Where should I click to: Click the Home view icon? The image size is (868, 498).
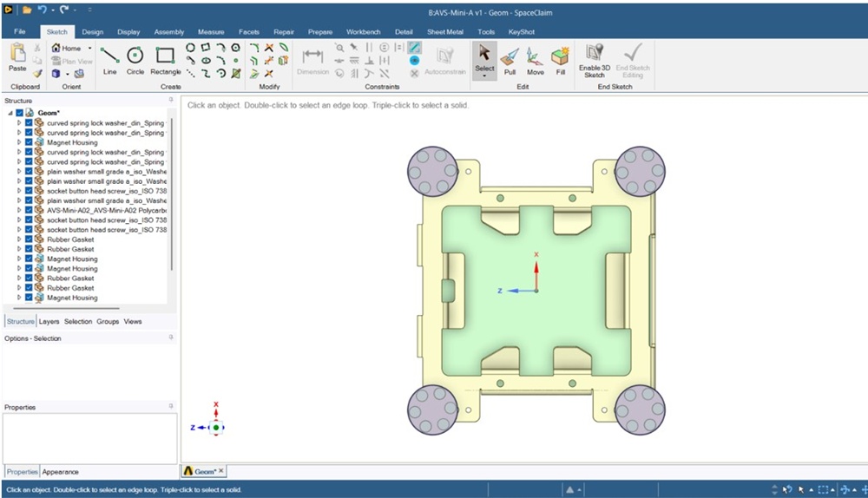[56, 48]
